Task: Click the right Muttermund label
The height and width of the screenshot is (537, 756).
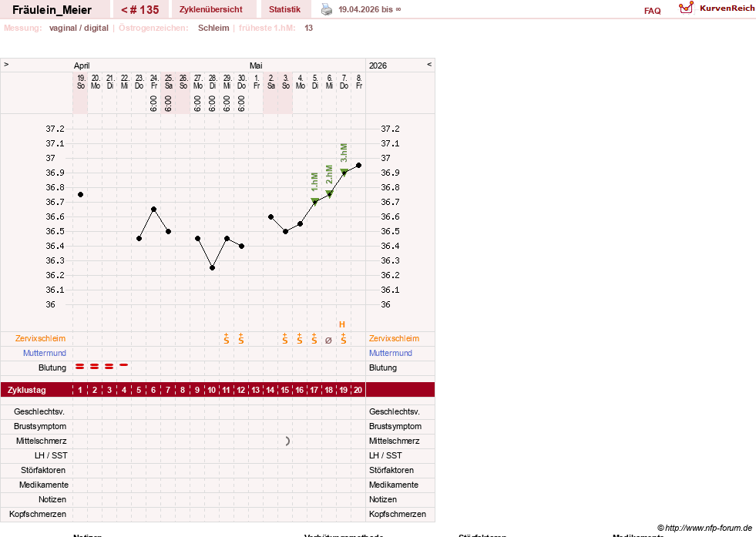Action: (391, 353)
